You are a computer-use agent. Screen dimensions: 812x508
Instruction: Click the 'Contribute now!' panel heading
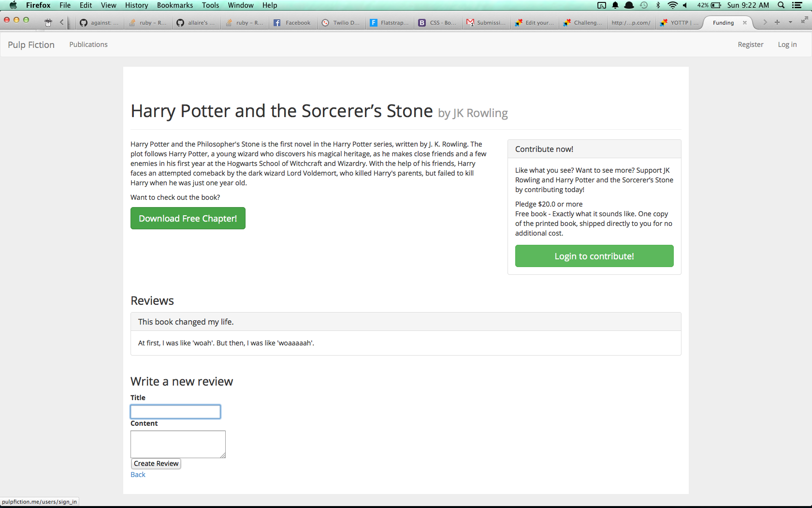click(x=544, y=149)
